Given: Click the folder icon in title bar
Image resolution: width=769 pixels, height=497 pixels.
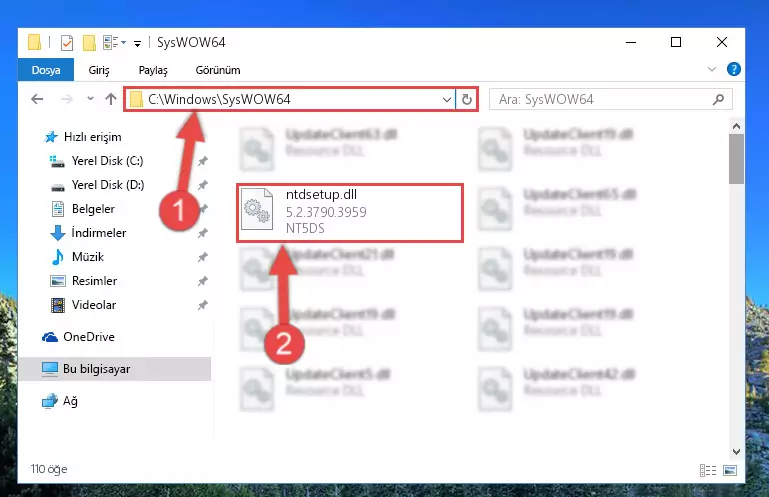Looking at the screenshot, I should click(34, 42).
